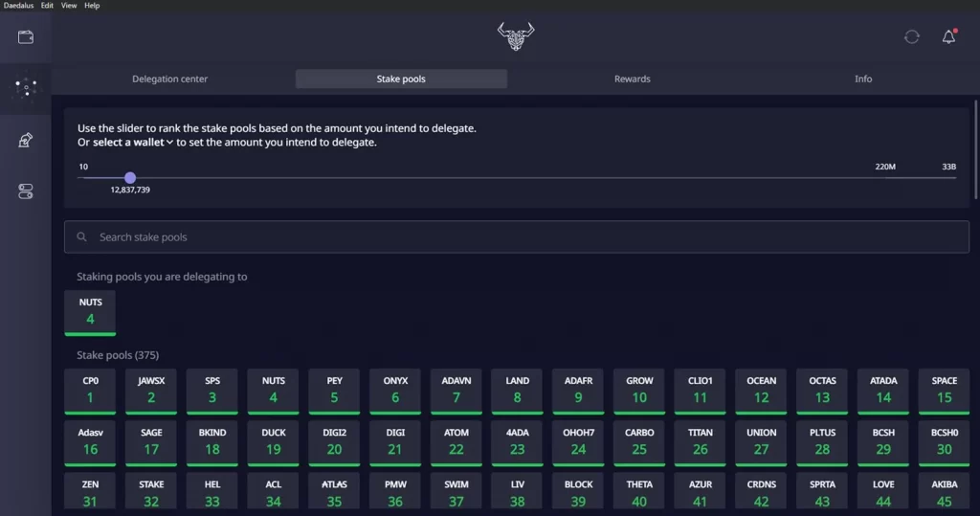The image size is (980, 516).
Task: Open the Help menu
Action: point(92,5)
